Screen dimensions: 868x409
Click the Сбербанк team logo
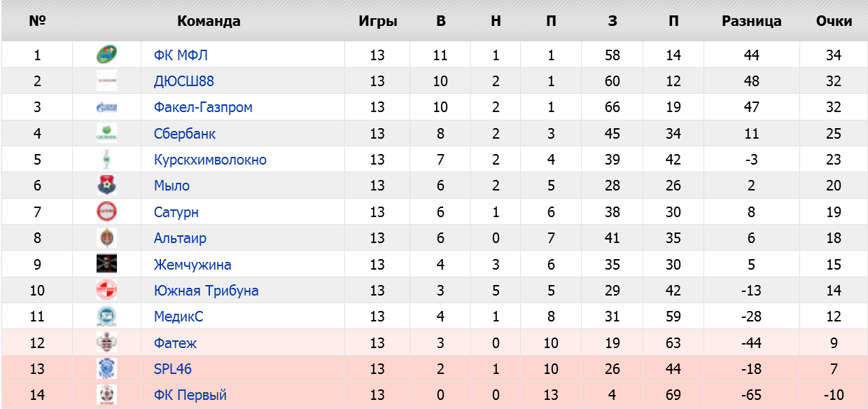[x=106, y=133]
